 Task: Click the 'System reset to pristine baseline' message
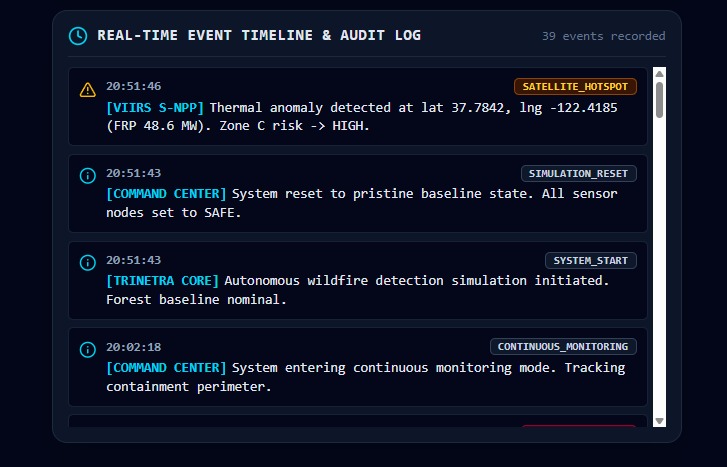pos(362,203)
